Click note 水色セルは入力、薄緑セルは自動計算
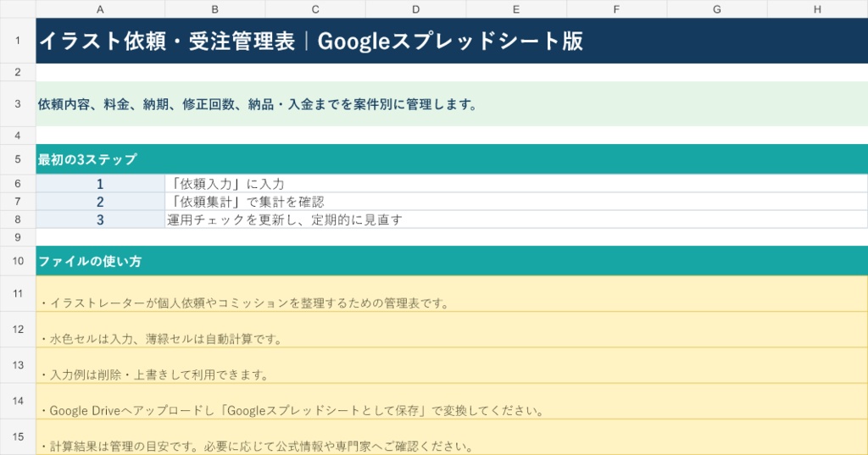The image size is (868, 455). (452, 330)
